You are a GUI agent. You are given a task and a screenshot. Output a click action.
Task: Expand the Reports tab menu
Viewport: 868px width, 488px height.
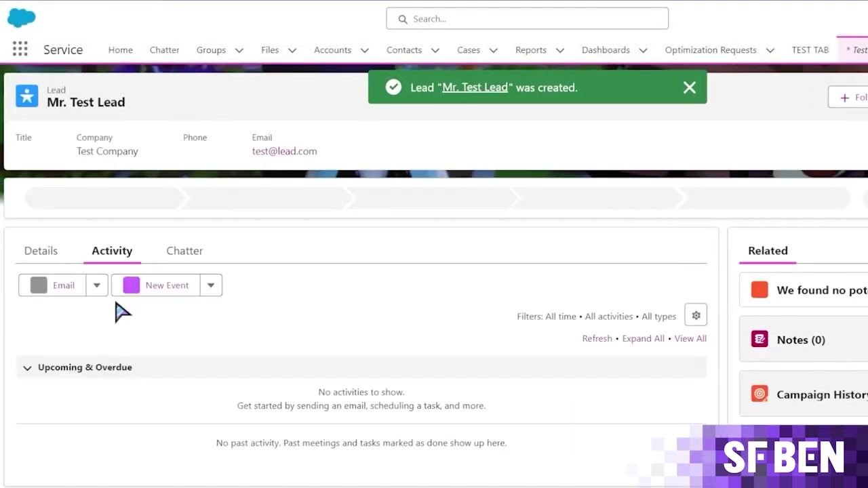[560, 50]
